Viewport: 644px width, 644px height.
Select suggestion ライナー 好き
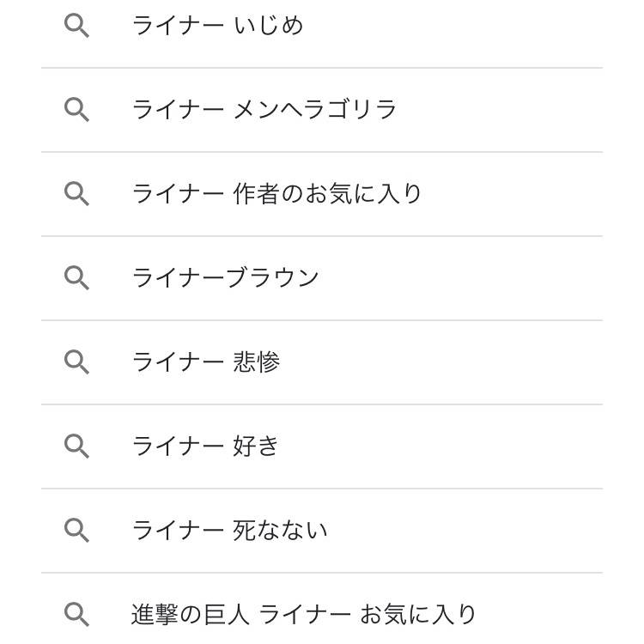322,447
